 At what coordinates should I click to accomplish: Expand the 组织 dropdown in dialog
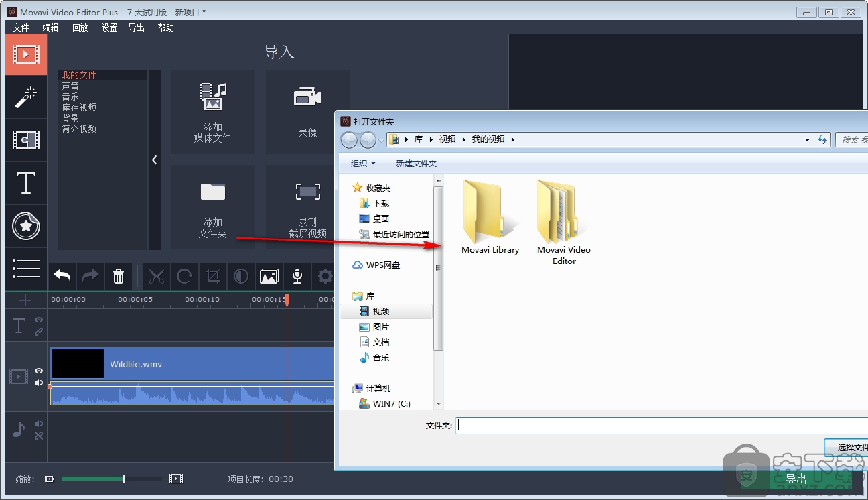pos(364,163)
